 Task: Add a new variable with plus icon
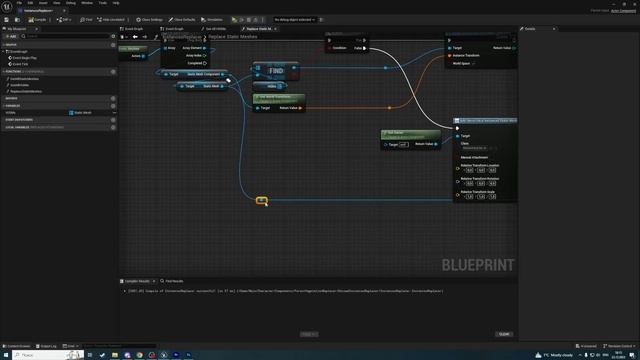pyautogui.click(x=113, y=106)
